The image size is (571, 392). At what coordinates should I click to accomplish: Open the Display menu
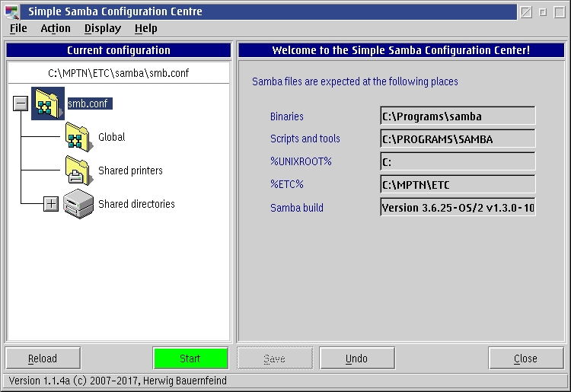pos(103,28)
